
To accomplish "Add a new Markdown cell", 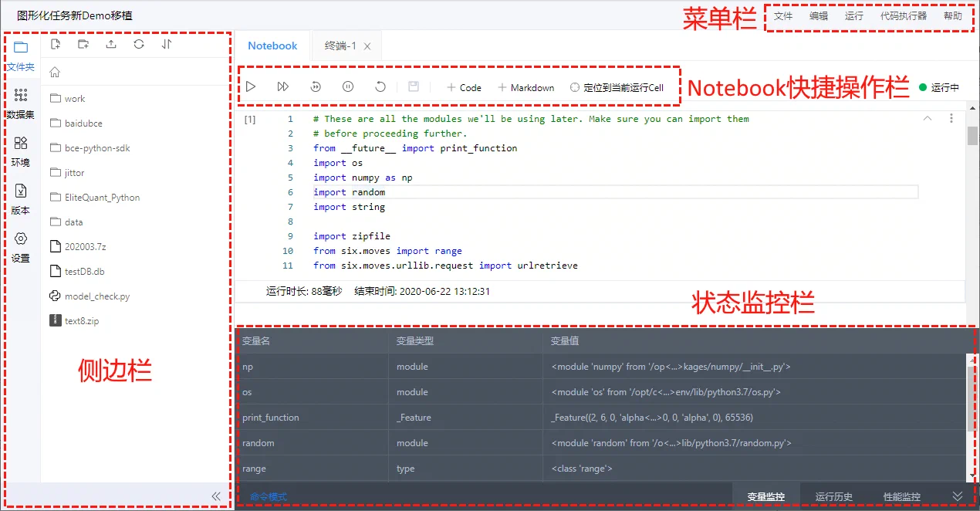I will coord(526,87).
